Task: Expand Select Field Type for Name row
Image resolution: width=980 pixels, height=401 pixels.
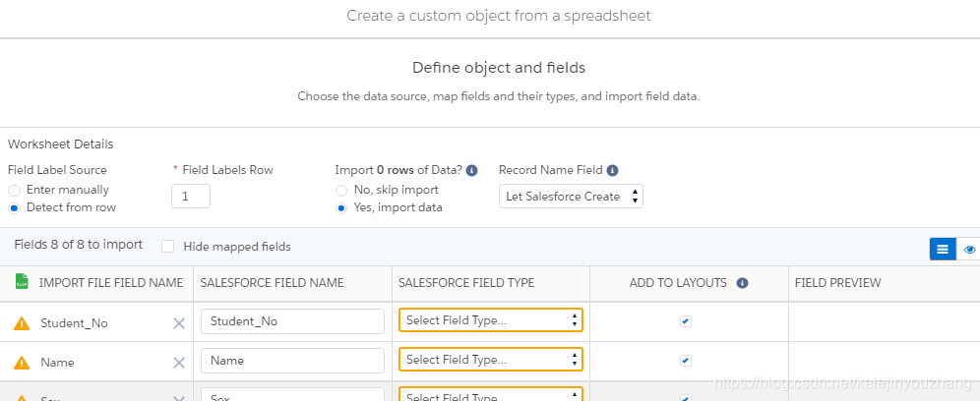Action: point(490,360)
